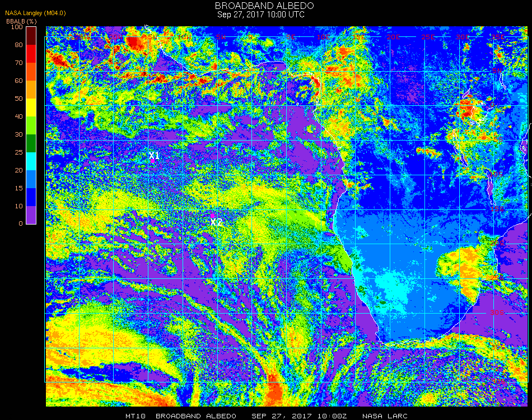Select the dark red 80-100 colorbar swatch
Screen dimensions: 532x420
(31, 36)
